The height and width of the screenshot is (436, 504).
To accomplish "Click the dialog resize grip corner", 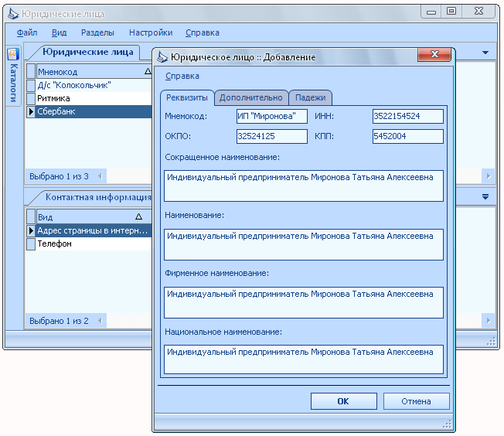I will 447,424.
